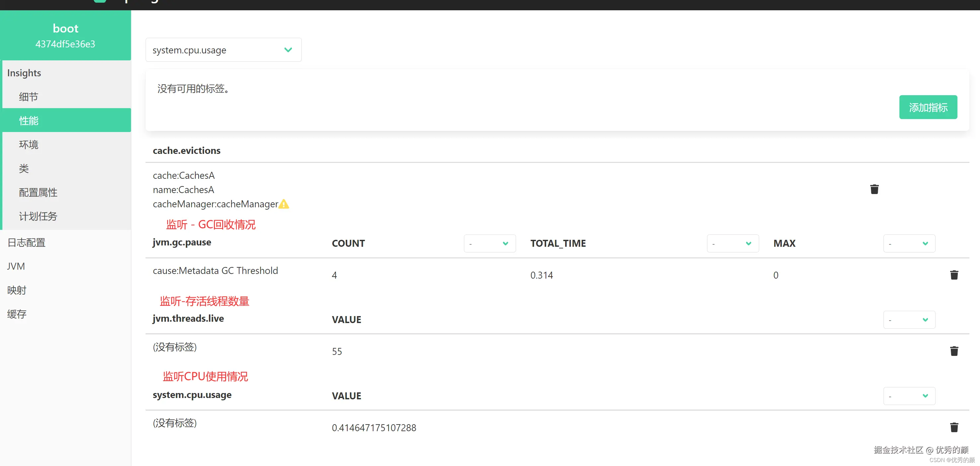This screenshot has height=466, width=980.
Task: Click the 添加指标 button
Action: [928, 107]
